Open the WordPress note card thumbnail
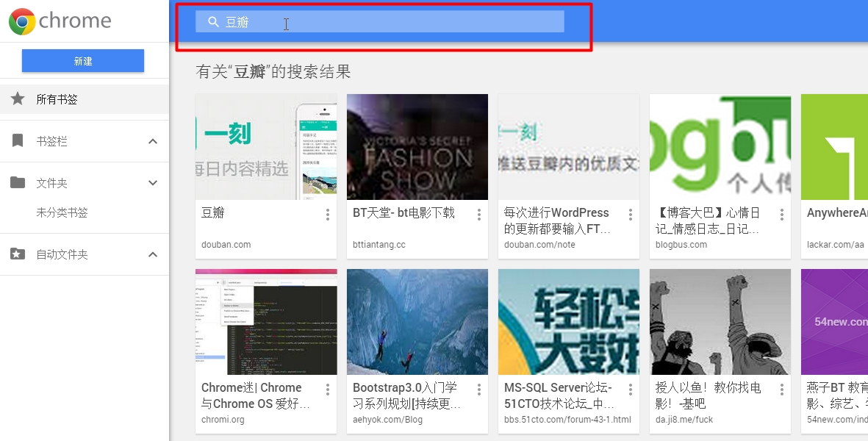The height and width of the screenshot is (441, 868). pyautogui.click(x=569, y=146)
